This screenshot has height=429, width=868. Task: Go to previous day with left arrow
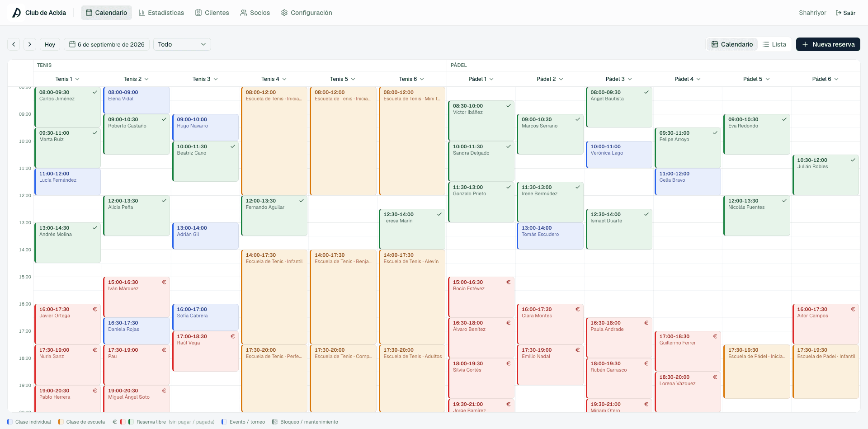14,44
